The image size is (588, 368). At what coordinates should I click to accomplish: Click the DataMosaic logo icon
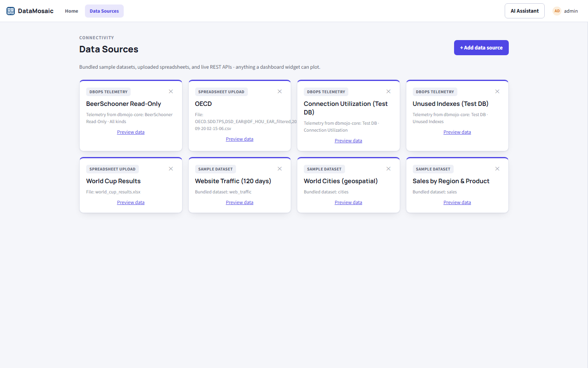[11, 11]
